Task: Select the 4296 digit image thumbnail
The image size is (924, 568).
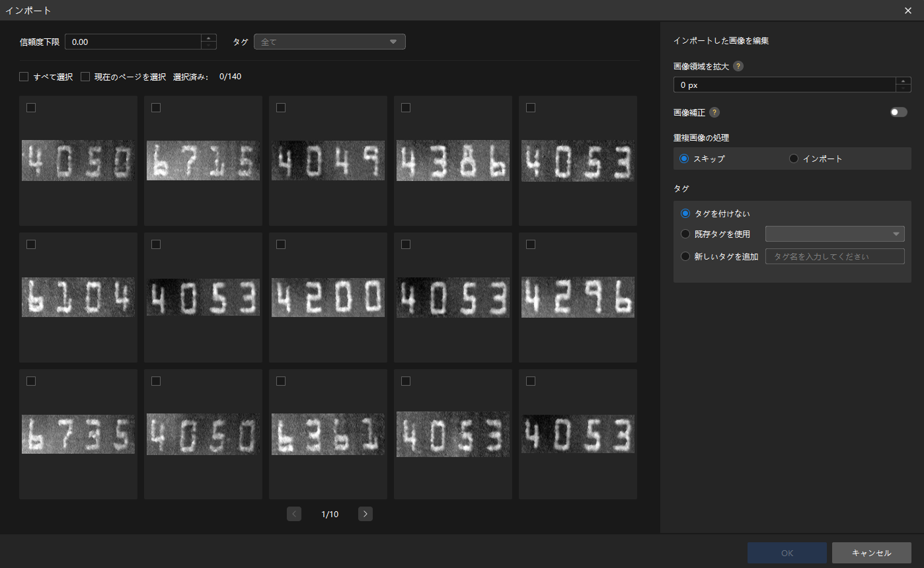Action: [x=578, y=297]
